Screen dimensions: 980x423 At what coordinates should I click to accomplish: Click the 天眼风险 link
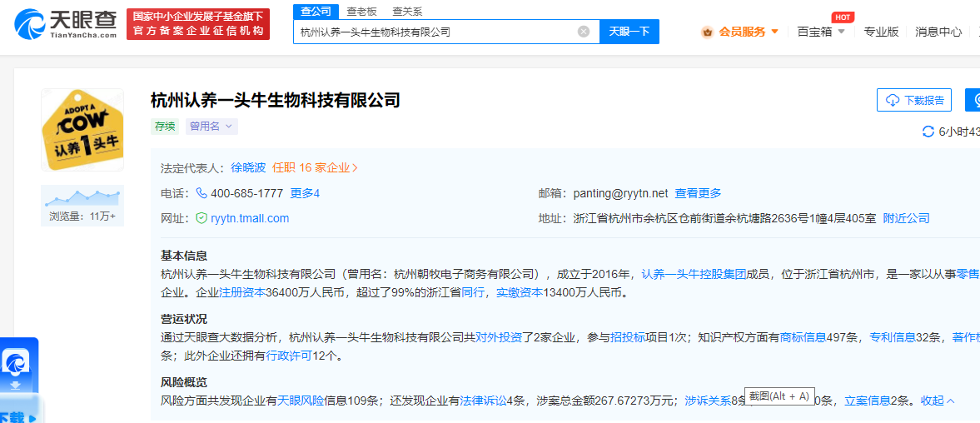click(301, 401)
